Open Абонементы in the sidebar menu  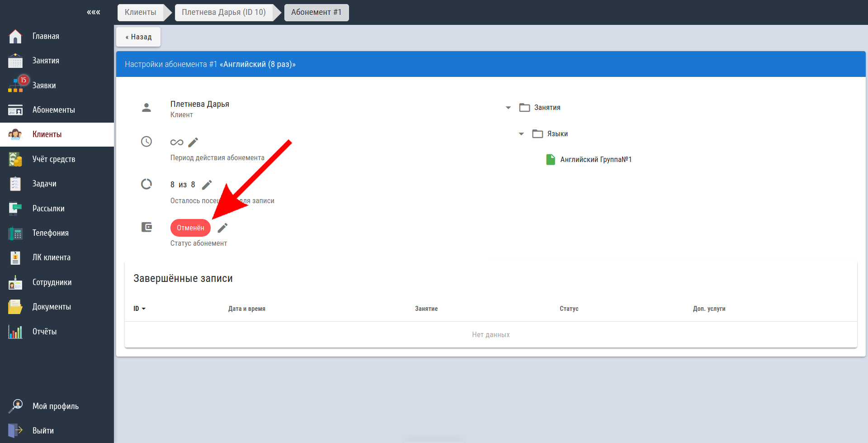[x=54, y=110]
